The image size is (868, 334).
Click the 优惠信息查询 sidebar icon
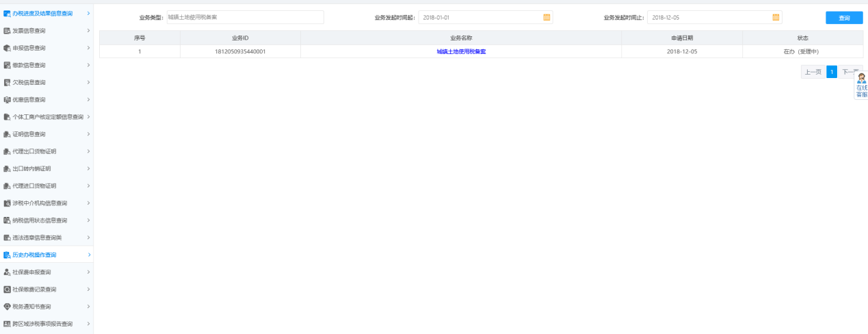tap(7, 99)
